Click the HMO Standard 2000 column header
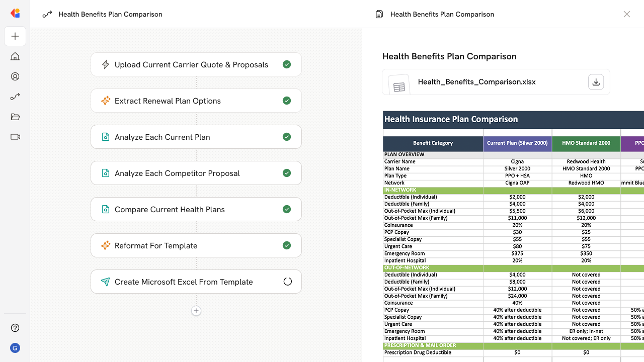The width and height of the screenshot is (644, 362). click(586, 143)
